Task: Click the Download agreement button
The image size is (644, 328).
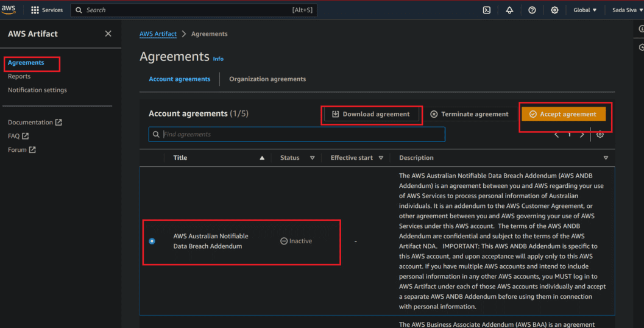Action: pyautogui.click(x=371, y=114)
